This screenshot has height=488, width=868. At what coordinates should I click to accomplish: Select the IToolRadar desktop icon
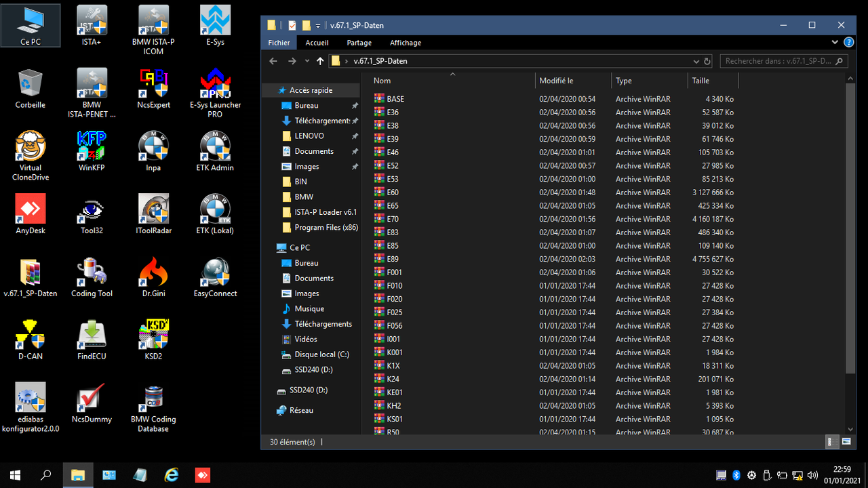point(153,214)
